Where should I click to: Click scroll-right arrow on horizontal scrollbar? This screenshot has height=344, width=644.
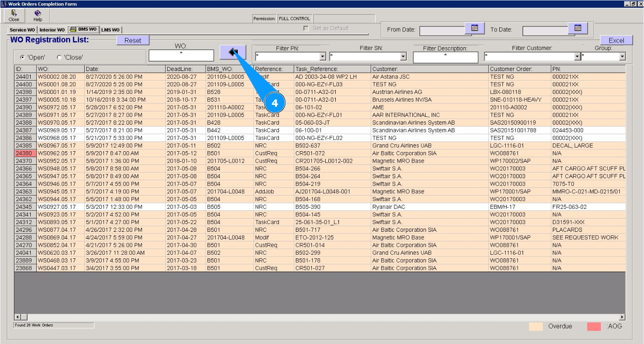coord(622,317)
